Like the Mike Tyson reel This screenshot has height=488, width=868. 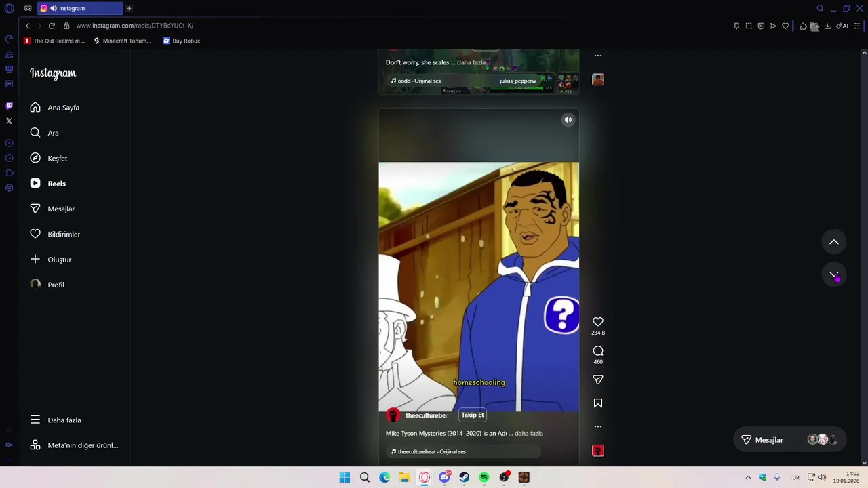[x=598, y=322]
